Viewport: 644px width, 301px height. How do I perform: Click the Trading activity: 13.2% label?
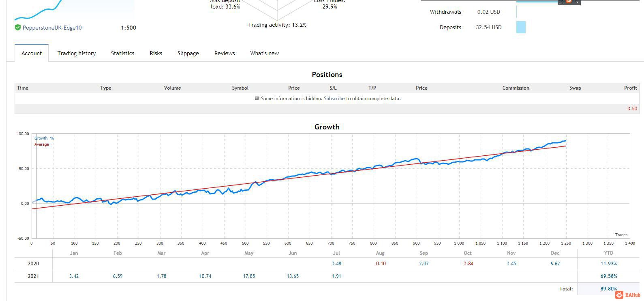[x=277, y=25]
